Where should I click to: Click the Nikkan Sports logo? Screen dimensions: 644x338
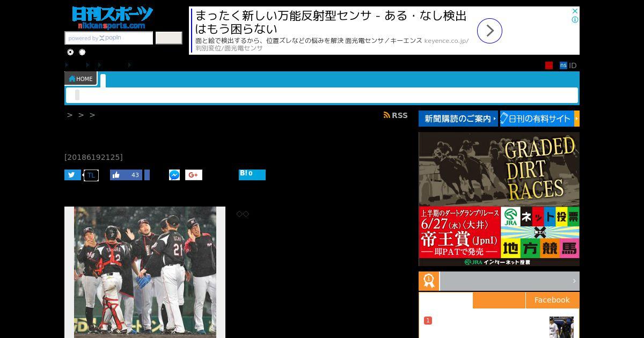[x=112, y=18]
